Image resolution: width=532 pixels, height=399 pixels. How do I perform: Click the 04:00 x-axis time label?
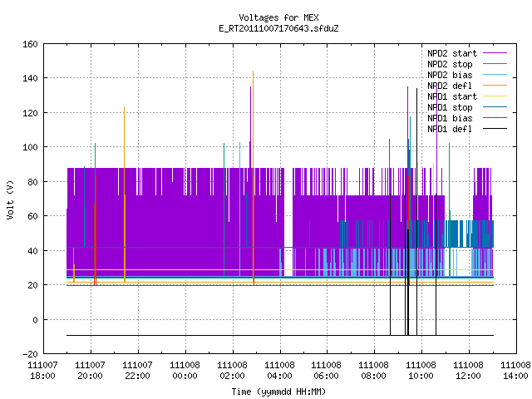point(279,376)
